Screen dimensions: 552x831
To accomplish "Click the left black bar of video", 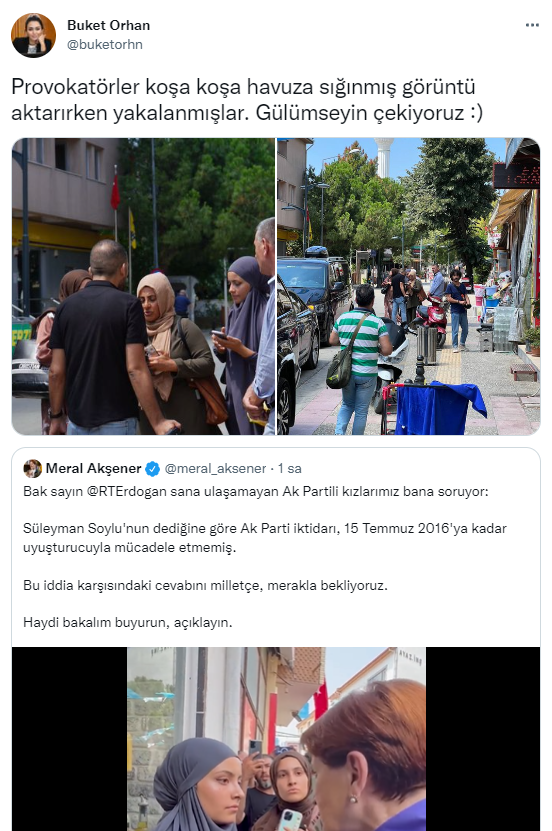I will click(x=69, y=739).
